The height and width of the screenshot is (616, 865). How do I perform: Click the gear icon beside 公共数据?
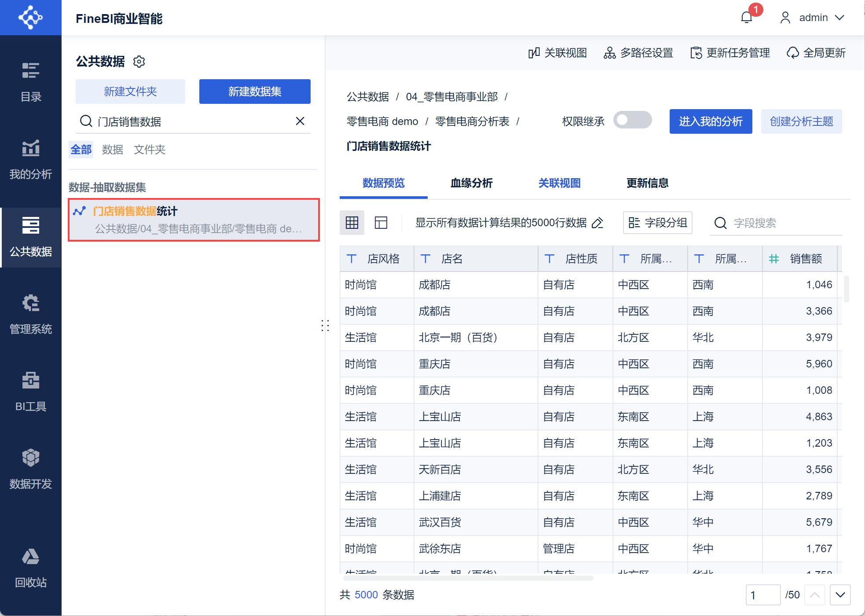(x=139, y=62)
